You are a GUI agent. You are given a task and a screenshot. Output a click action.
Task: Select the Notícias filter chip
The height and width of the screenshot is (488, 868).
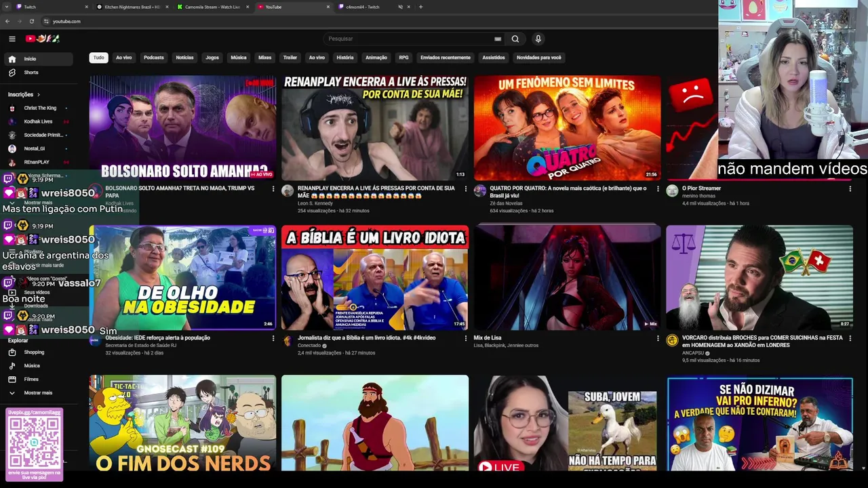point(185,58)
